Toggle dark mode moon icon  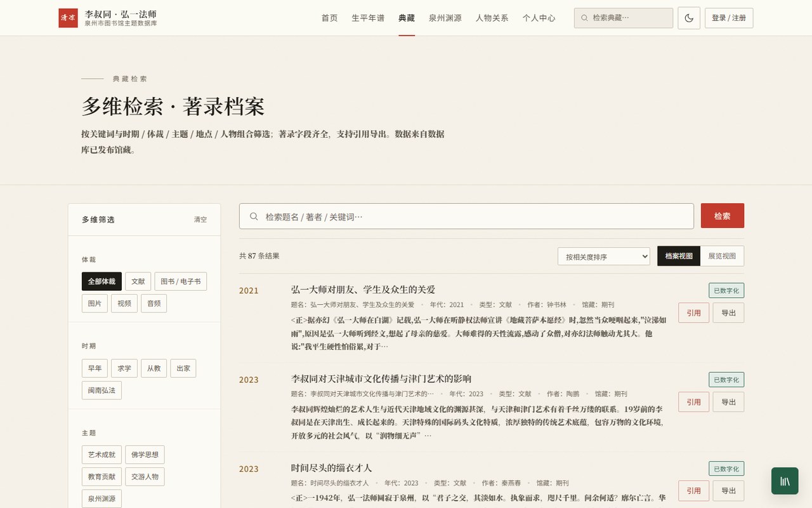click(689, 18)
